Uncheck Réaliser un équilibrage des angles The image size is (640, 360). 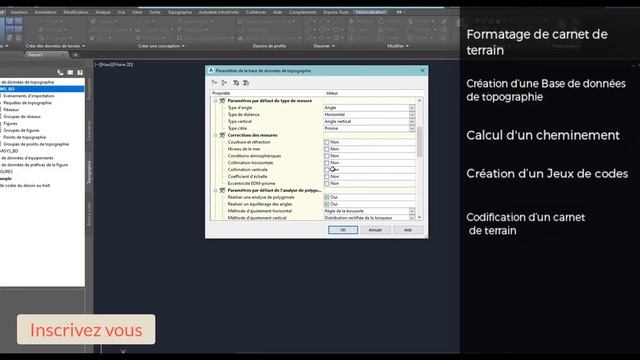point(327,204)
